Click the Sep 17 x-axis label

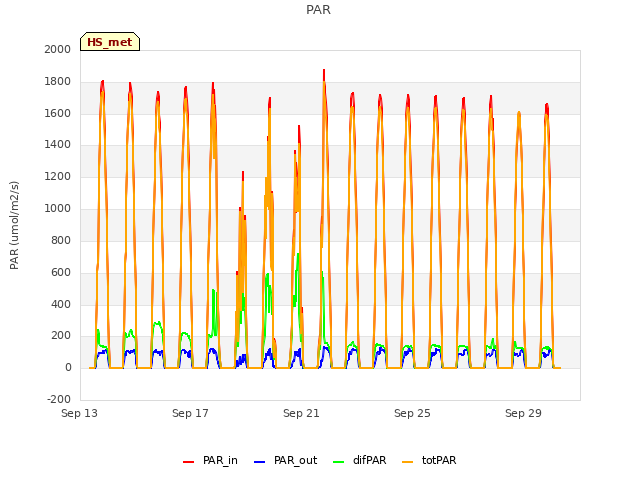click(x=190, y=413)
